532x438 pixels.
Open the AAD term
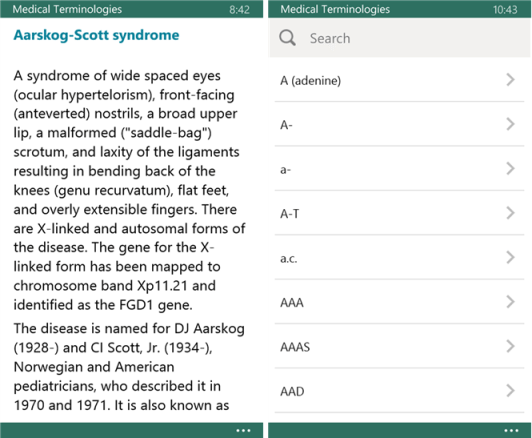(399, 391)
